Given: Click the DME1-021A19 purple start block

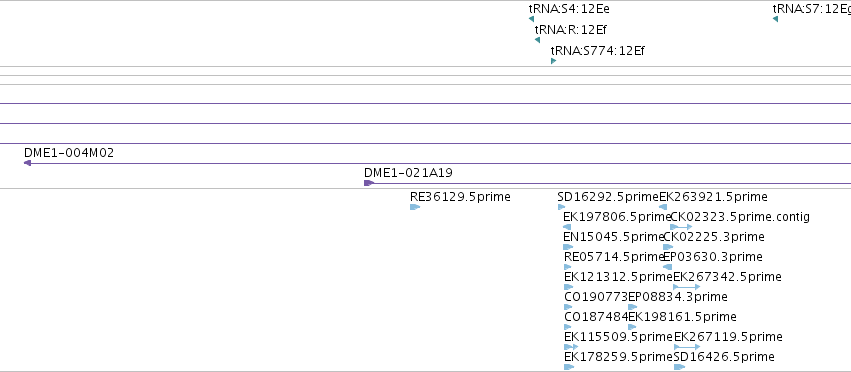Looking at the screenshot, I should pyautogui.click(x=369, y=183).
